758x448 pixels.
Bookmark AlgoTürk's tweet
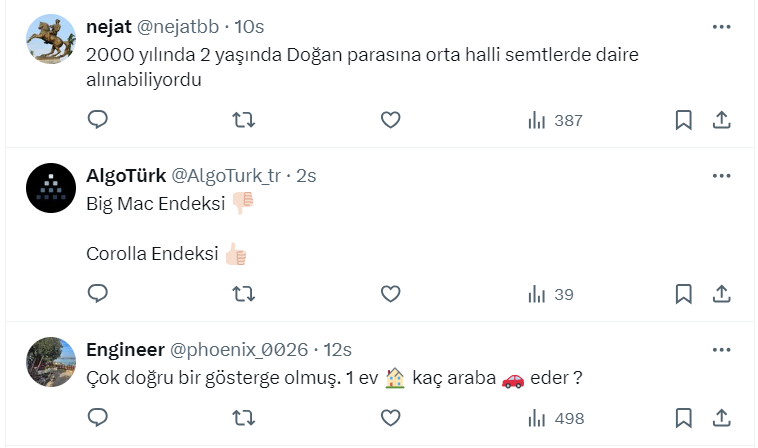coord(683,294)
